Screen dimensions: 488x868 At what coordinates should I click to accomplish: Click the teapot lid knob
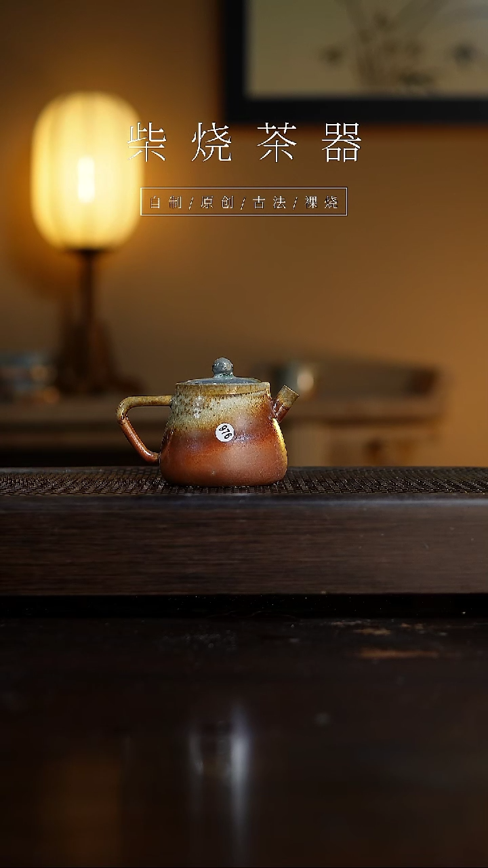point(222,368)
